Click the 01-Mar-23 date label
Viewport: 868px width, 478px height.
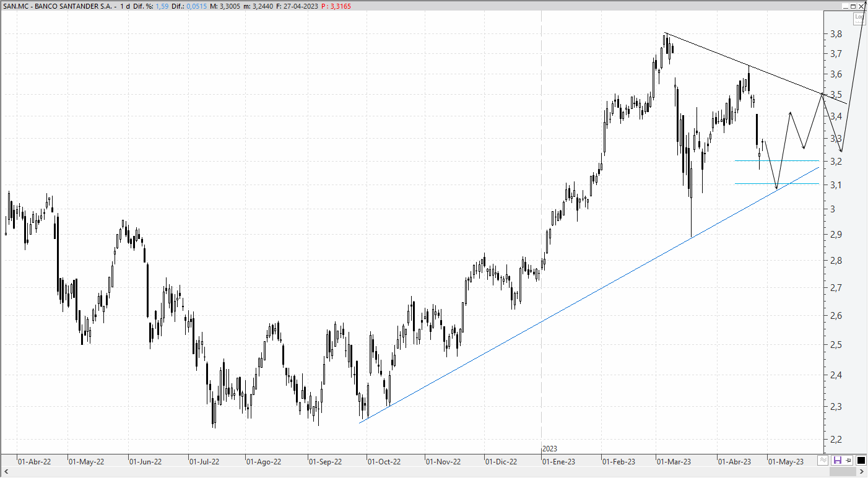674,461
